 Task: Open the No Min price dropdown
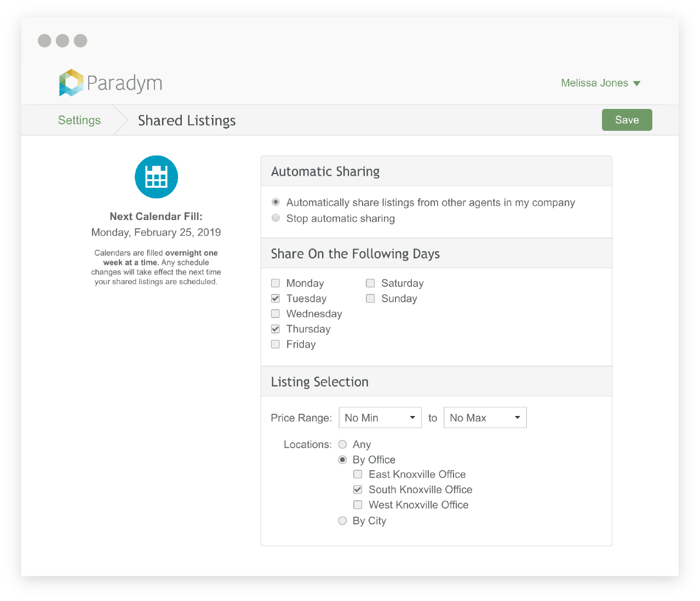point(380,418)
